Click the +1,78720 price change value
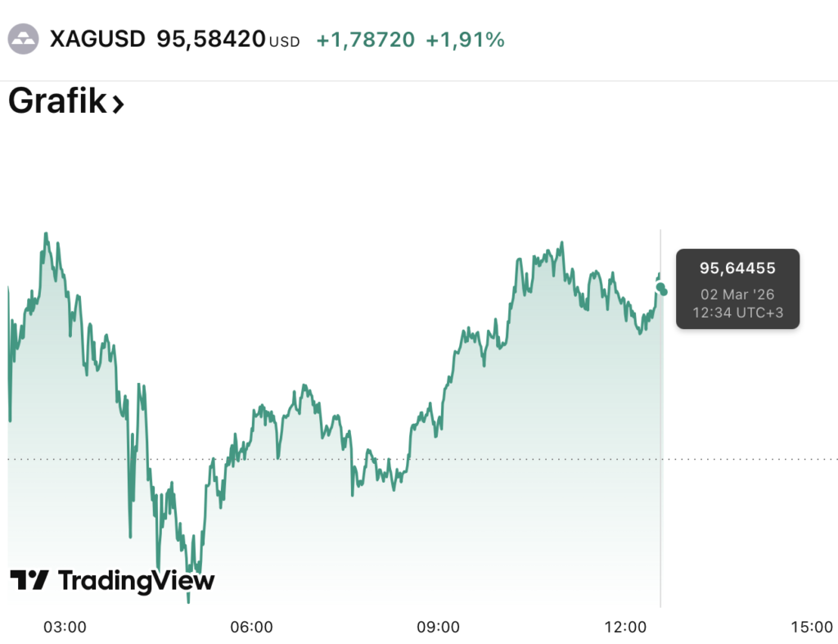The image size is (838, 644). click(x=365, y=38)
